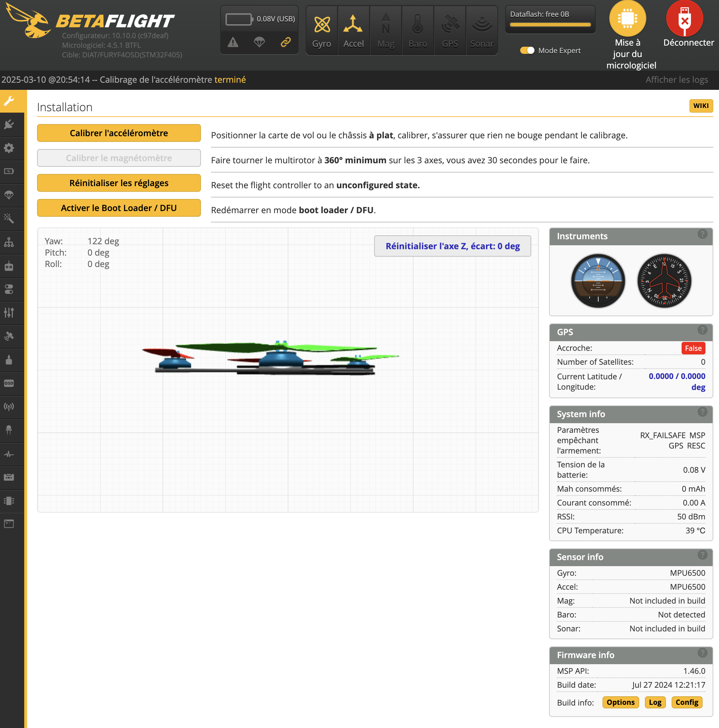
Task: Open the Modes tab switches icon
Action: [x=9, y=289]
